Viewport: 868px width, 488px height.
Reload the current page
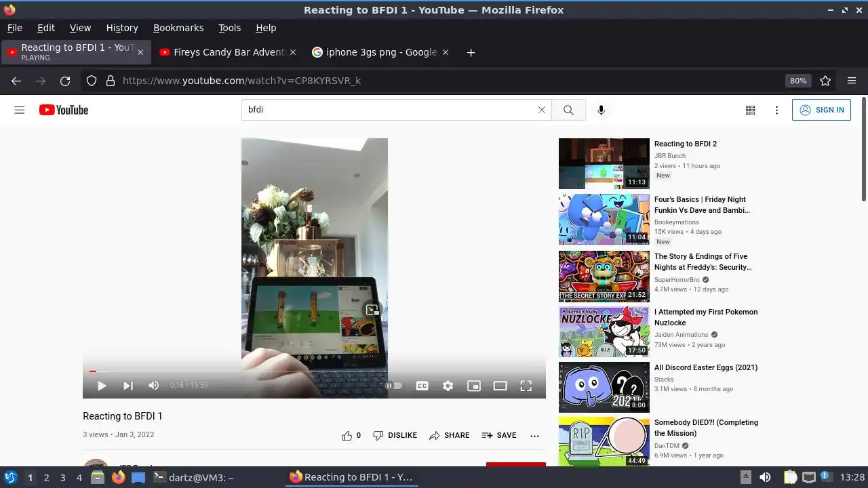coord(65,81)
